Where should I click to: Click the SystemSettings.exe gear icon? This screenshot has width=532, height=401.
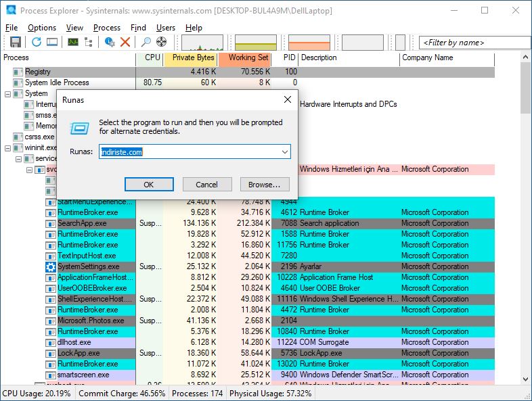click(x=51, y=266)
